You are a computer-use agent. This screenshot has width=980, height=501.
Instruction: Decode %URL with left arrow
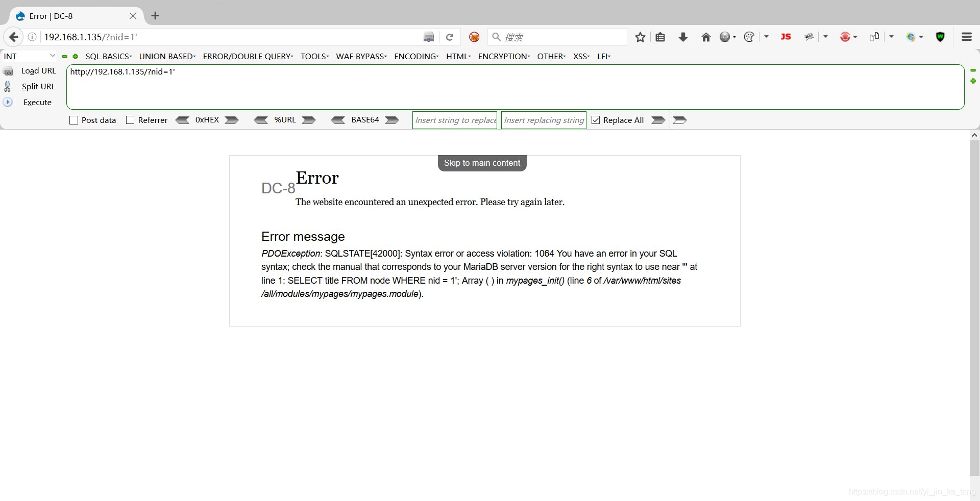261,120
